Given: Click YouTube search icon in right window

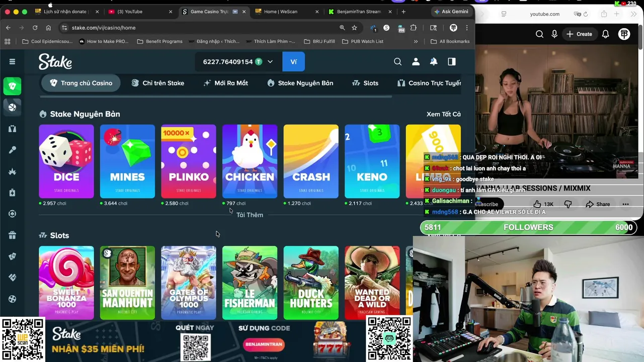Looking at the screenshot, I should pos(539,34).
